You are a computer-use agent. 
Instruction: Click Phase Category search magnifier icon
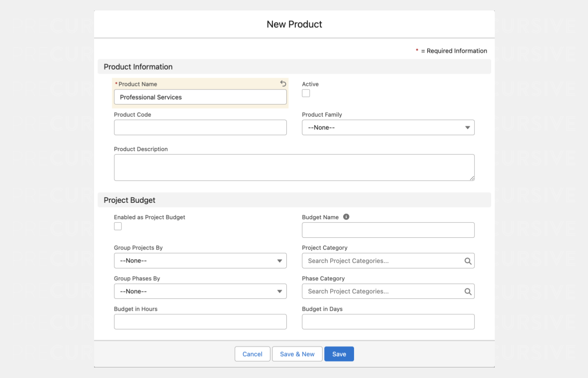tap(467, 291)
